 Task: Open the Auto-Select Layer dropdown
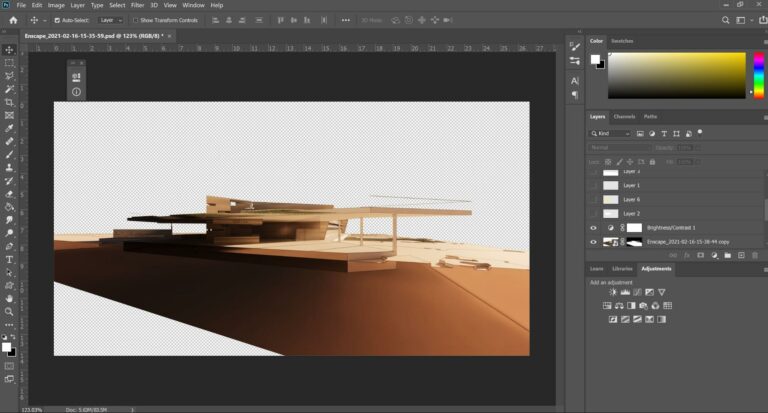click(110, 21)
